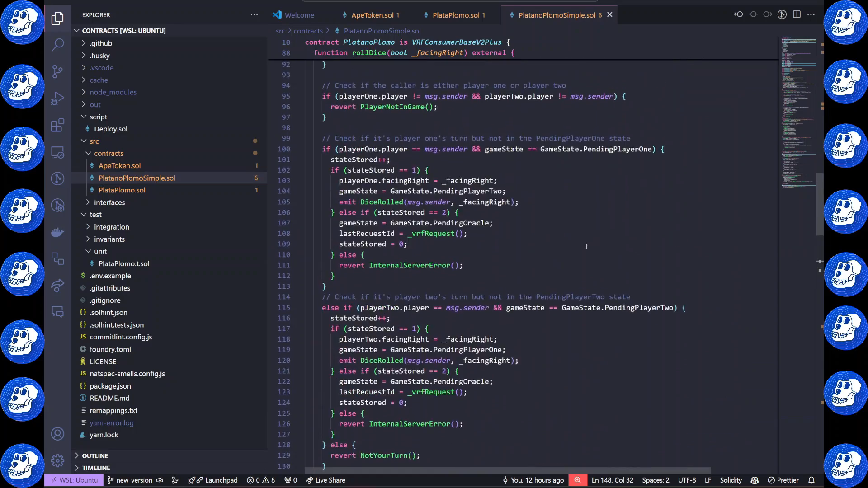Open the Docker view
This screenshot has width=868, height=488.
(57, 232)
